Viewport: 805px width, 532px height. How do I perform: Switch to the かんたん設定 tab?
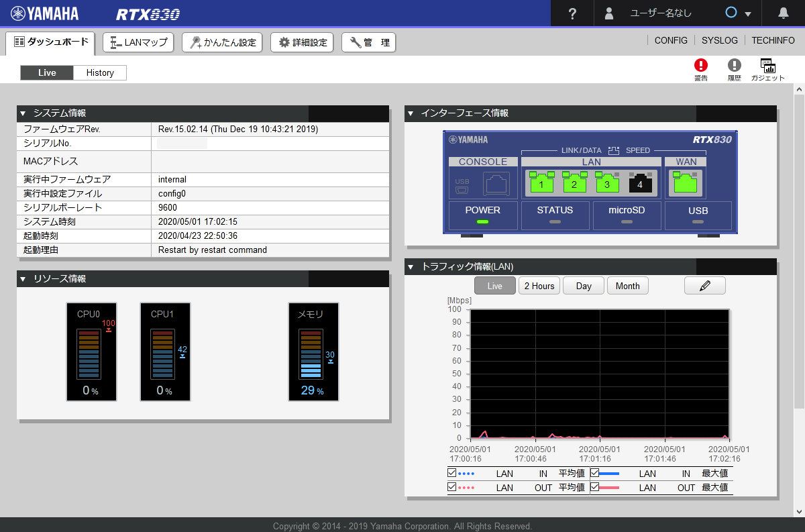click(x=221, y=42)
